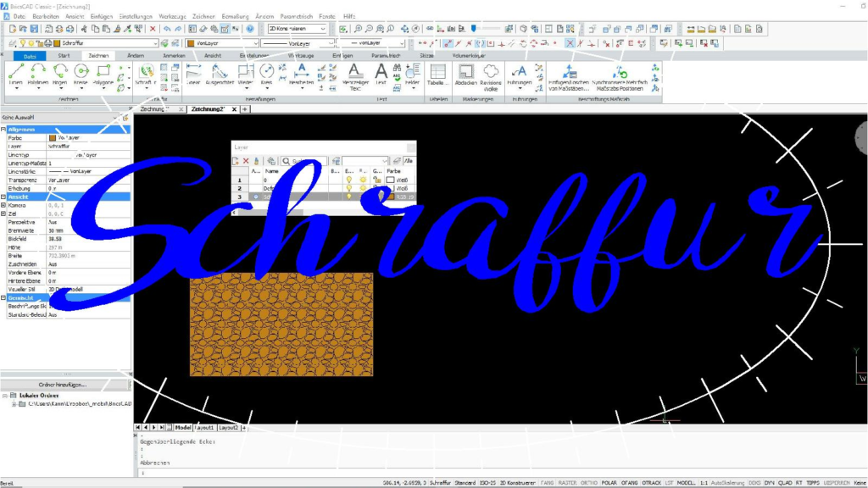
Task: Open the VonLayer linetype dropdown
Action: (x=331, y=43)
